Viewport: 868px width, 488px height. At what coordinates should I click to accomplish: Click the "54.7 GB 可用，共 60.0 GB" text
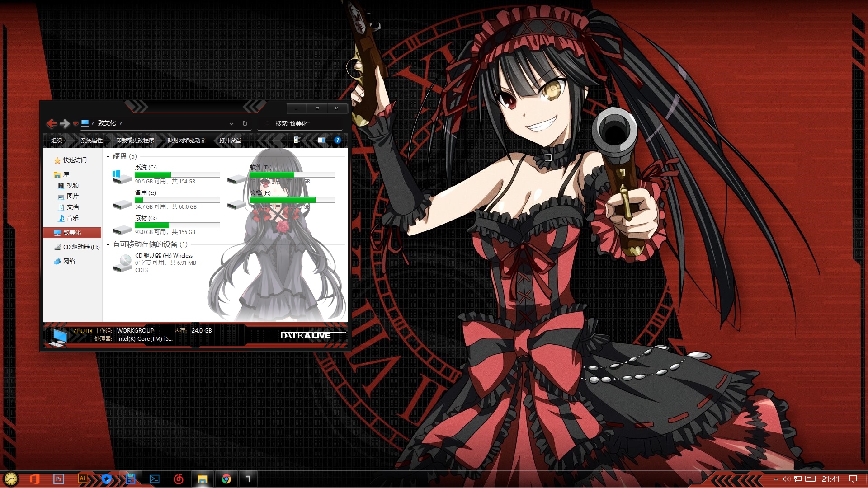pos(165,207)
